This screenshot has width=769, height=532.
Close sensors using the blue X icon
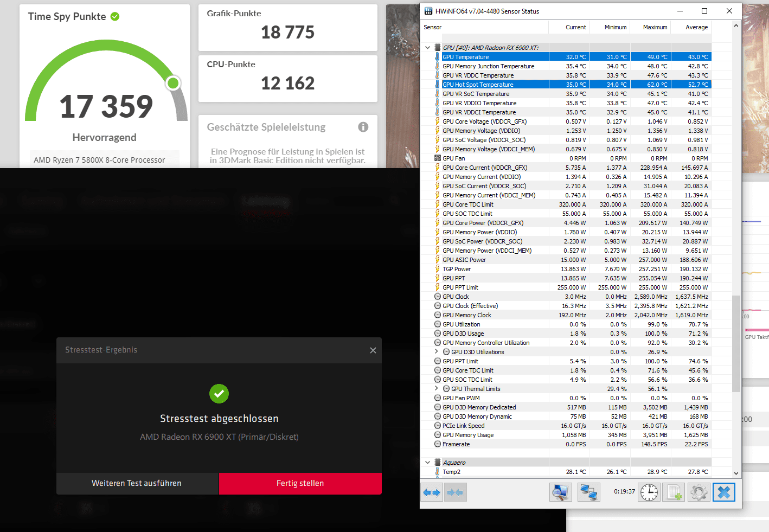[724, 492]
